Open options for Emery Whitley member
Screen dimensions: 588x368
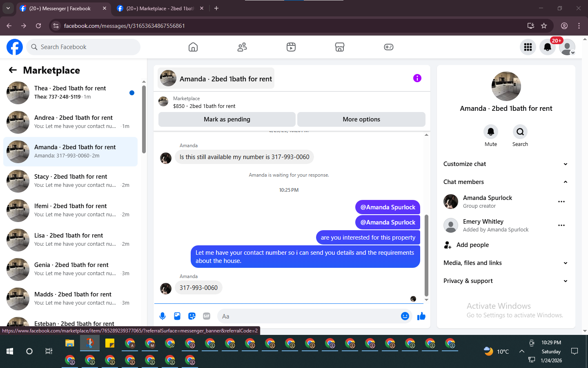(x=561, y=225)
